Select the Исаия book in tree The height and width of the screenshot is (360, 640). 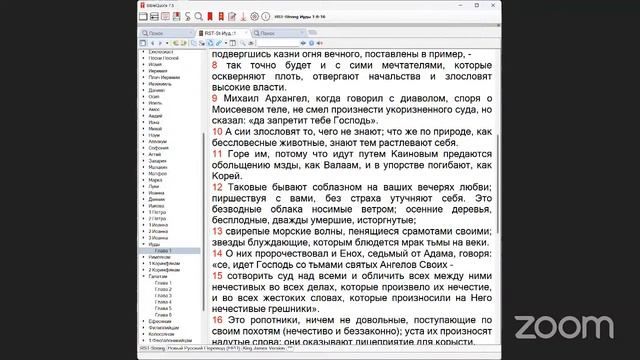click(155, 64)
